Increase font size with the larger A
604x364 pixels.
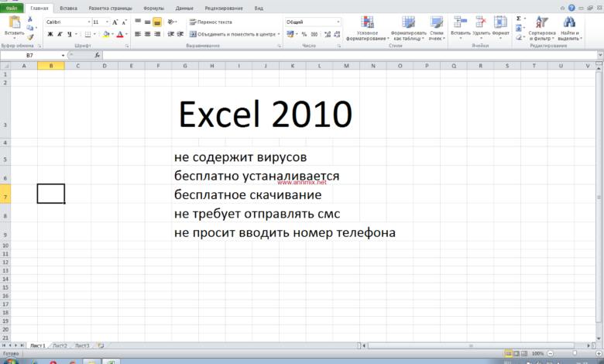(x=115, y=22)
